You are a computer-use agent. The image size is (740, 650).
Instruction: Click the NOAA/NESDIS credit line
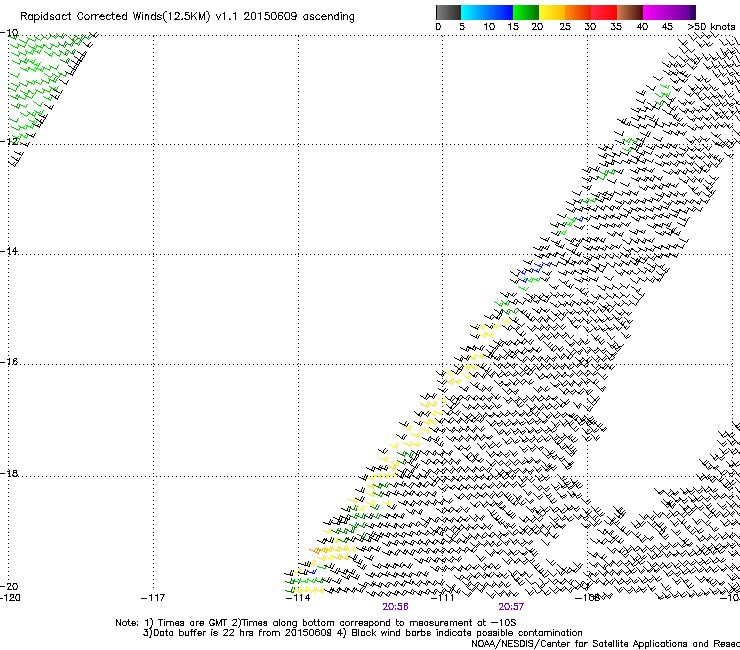[x=605, y=644]
